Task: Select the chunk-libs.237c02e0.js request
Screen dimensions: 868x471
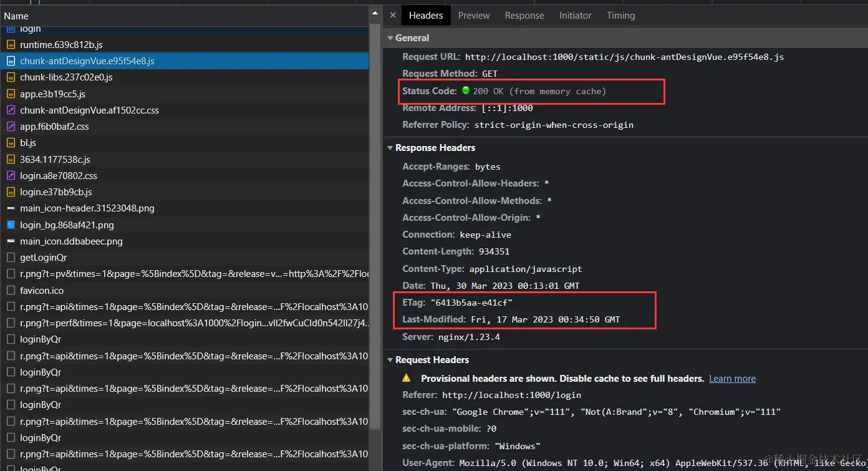Action: [185, 77]
